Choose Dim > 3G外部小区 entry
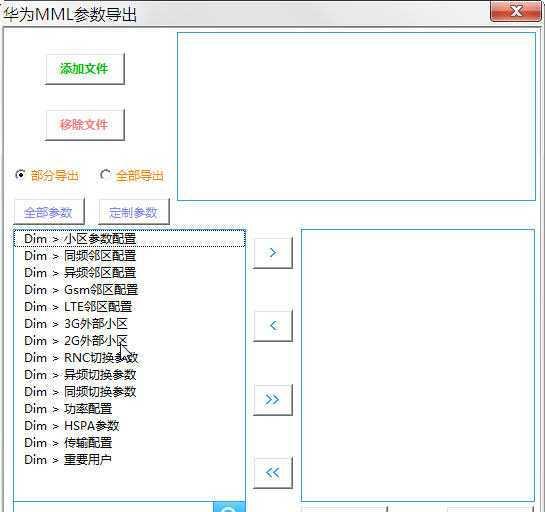 click(130, 324)
